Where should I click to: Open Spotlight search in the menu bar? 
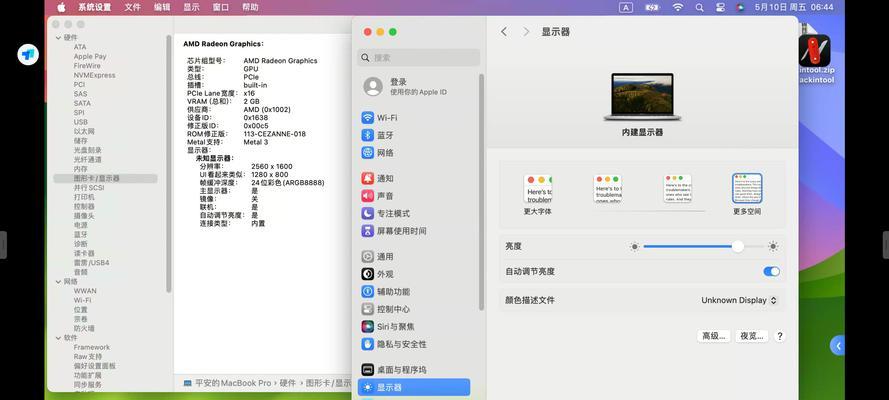[x=700, y=7]
